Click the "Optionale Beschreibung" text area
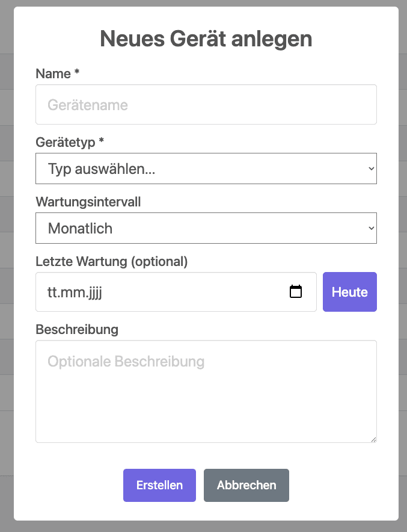Image resolution: width=407 pixels, height=532 pixels. click(206, 391)
